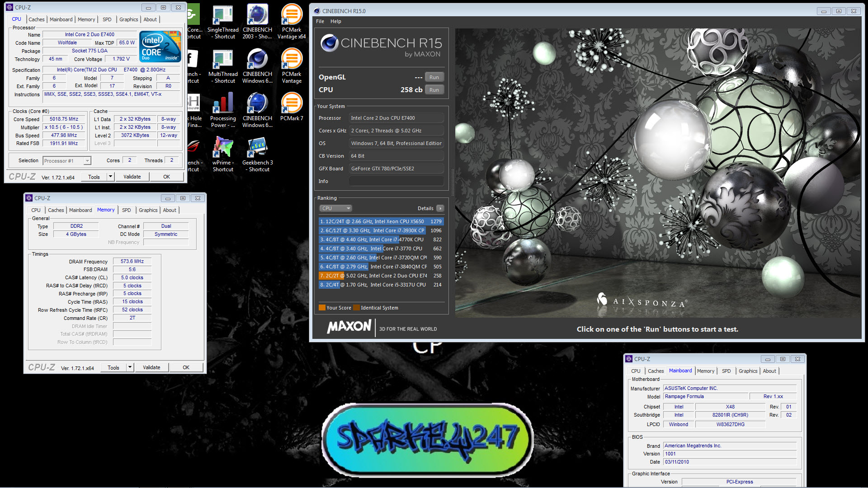Viewport: 868px width, 488px height.
Task: Select CPU tab in Memory CPU-Z window
Action: tap(36, 210)
